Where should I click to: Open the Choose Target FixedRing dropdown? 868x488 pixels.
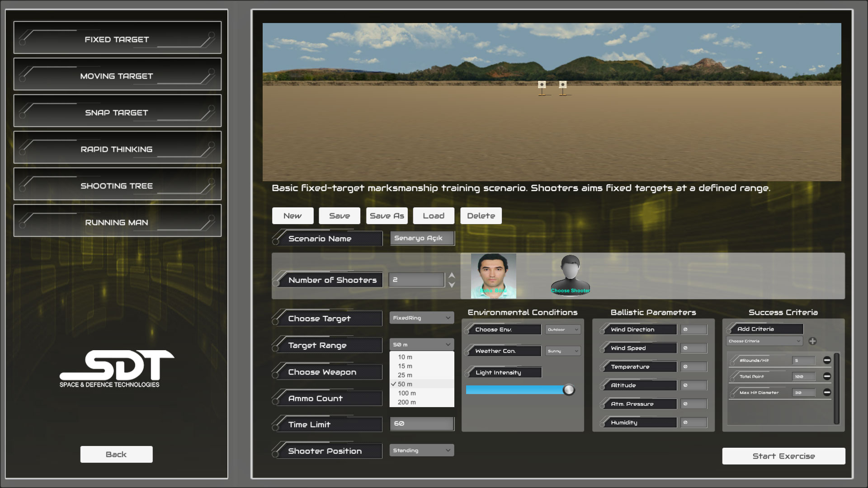point(421,318)
